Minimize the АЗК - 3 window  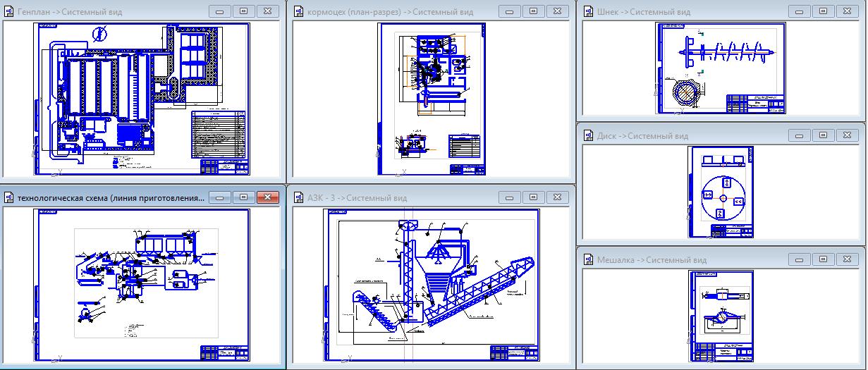510,197
